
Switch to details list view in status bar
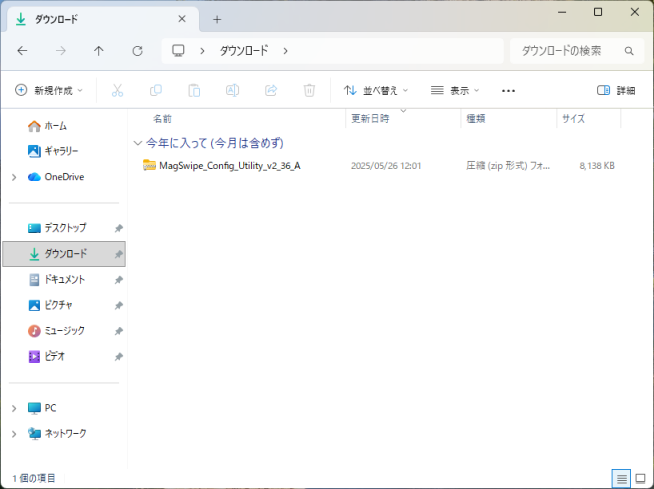click(x=620, y=478)
